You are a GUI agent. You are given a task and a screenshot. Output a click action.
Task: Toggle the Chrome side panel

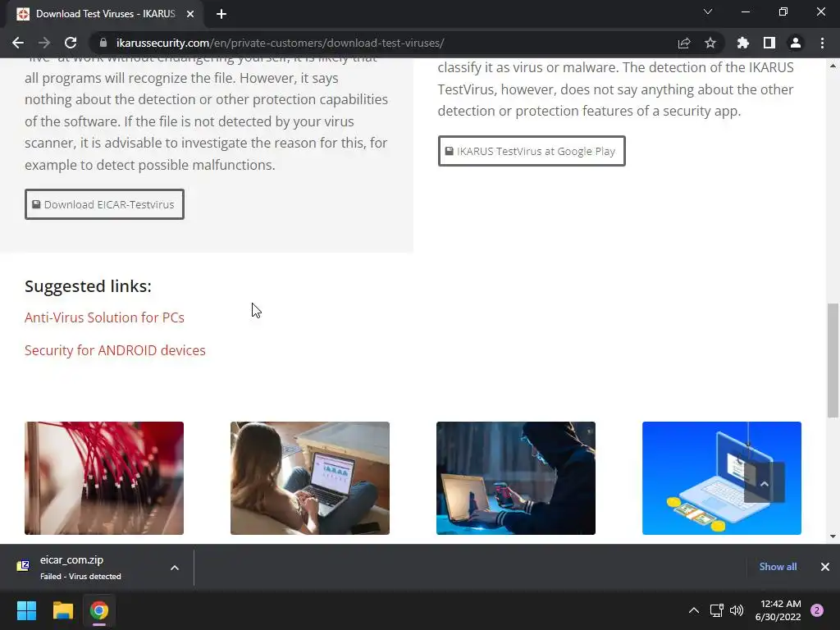[x=769, y=43]
